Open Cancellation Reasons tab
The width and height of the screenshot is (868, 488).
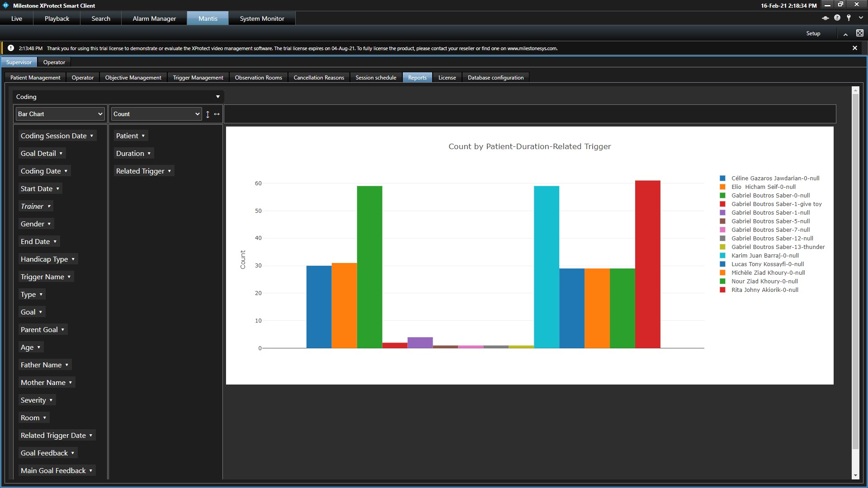point(319,78)
